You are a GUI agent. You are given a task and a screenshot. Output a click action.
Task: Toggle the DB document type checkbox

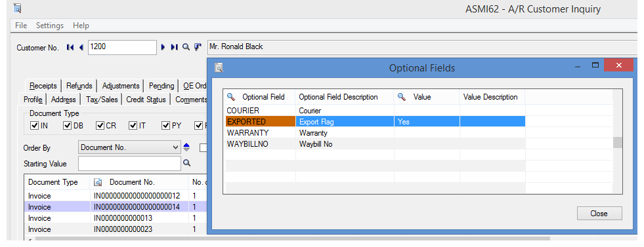68,125
